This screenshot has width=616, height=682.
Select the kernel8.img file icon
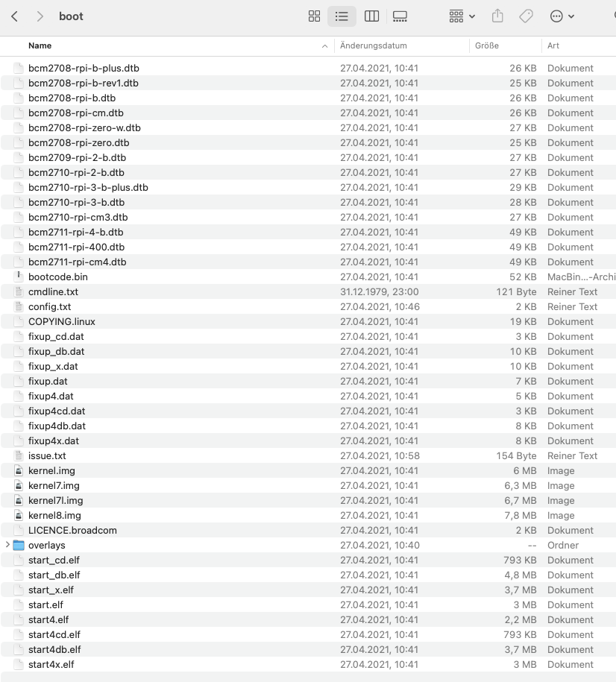(x=19, y=515)
